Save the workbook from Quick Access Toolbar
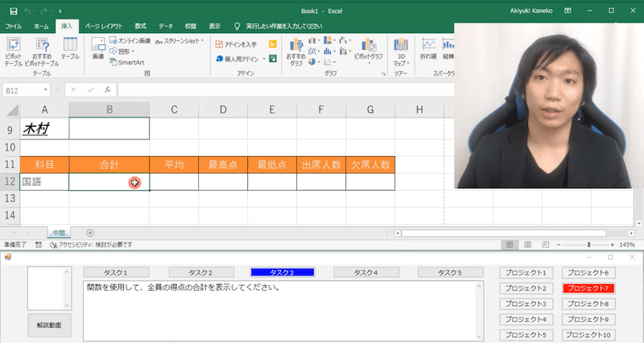The height and width of the screenshot is (343, 644). tap(14, 11)
